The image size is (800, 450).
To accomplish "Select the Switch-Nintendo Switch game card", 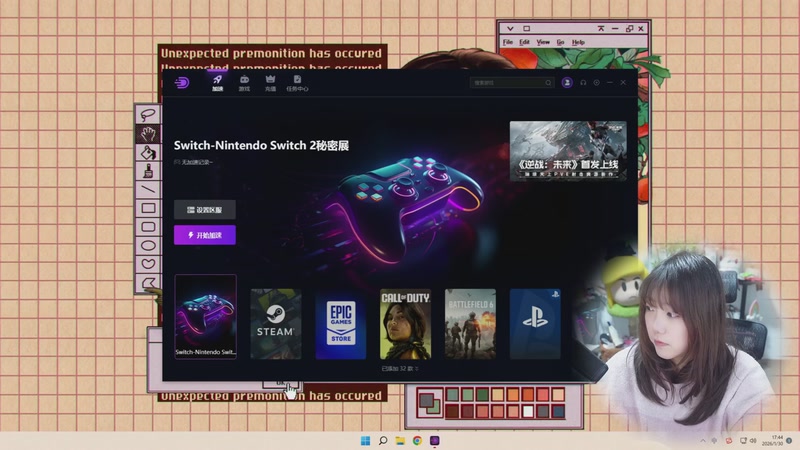I will pyautogui.click(x=206, y=317).
